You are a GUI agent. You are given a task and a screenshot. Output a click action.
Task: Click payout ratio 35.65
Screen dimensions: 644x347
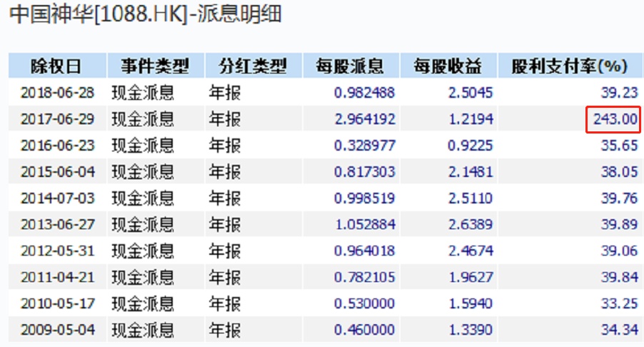[x=620, y=145]
